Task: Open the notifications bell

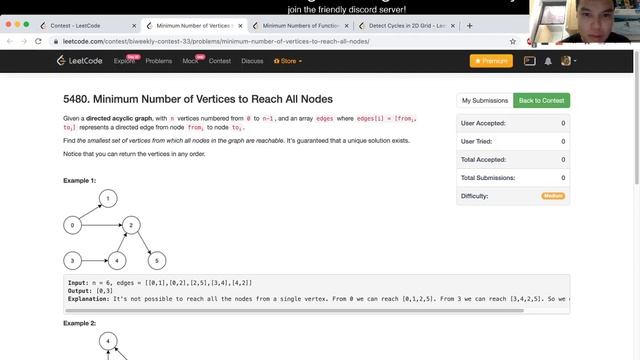Action: (548, 61)
